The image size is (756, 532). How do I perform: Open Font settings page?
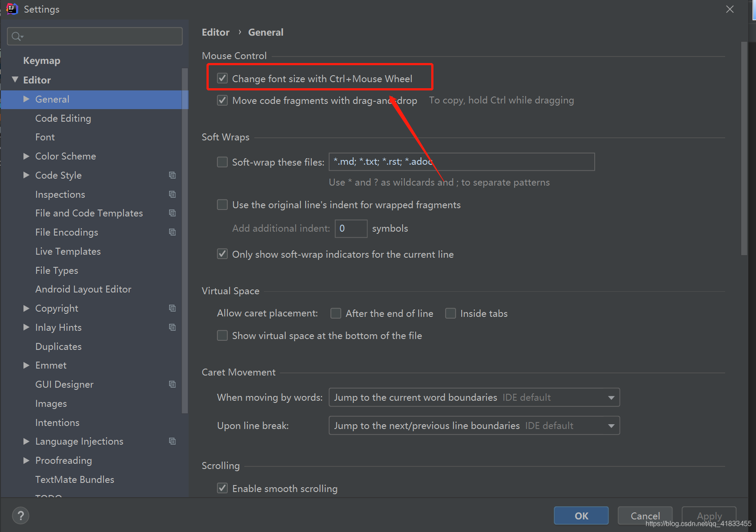coord(45,137)
